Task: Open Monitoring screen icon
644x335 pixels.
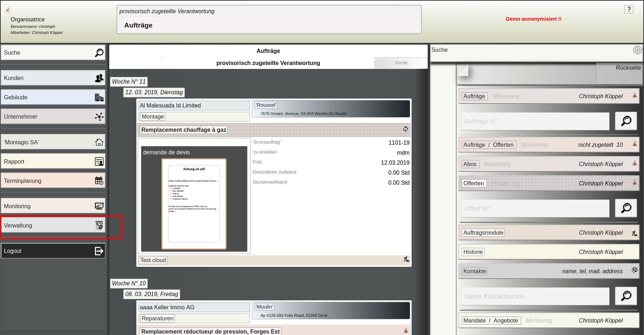Action: click(x=99, y=206)
